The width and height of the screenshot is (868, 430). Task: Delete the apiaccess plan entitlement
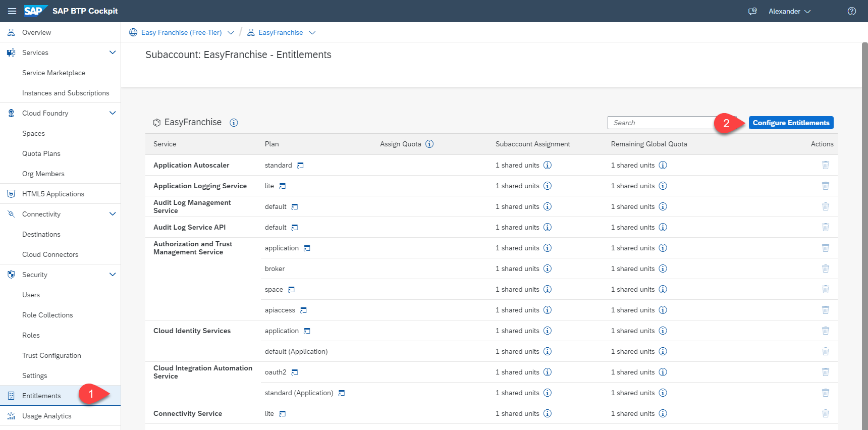click(x=826, y=310)
